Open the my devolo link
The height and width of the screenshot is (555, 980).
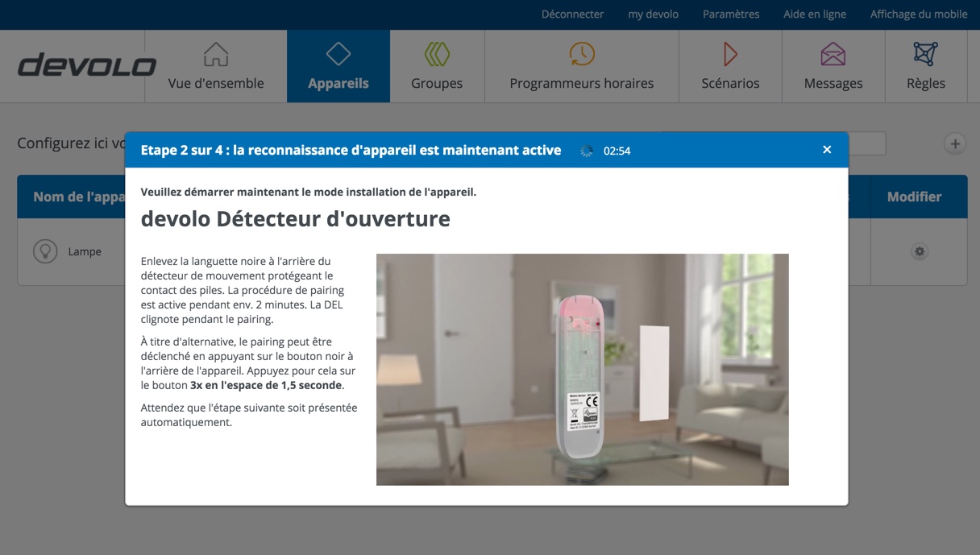point(653,14)
